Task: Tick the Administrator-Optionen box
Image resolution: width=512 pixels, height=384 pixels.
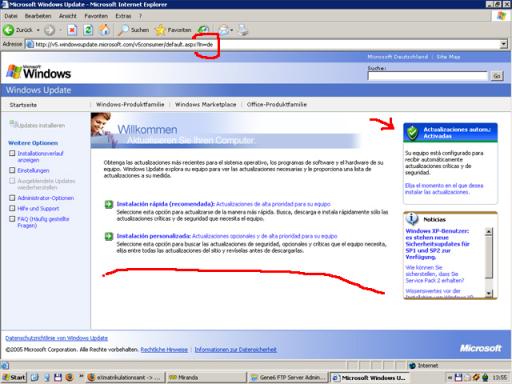Action: coord(12,198)
